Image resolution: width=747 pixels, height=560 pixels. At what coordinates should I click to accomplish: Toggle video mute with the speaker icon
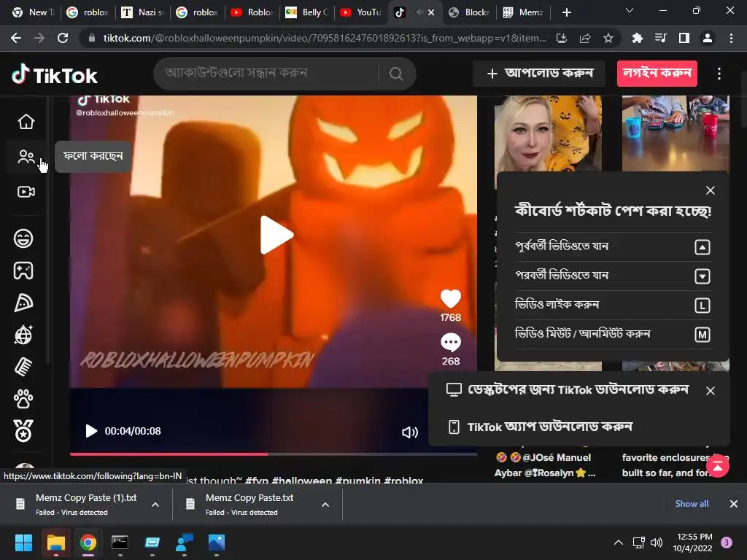(410, 432)
